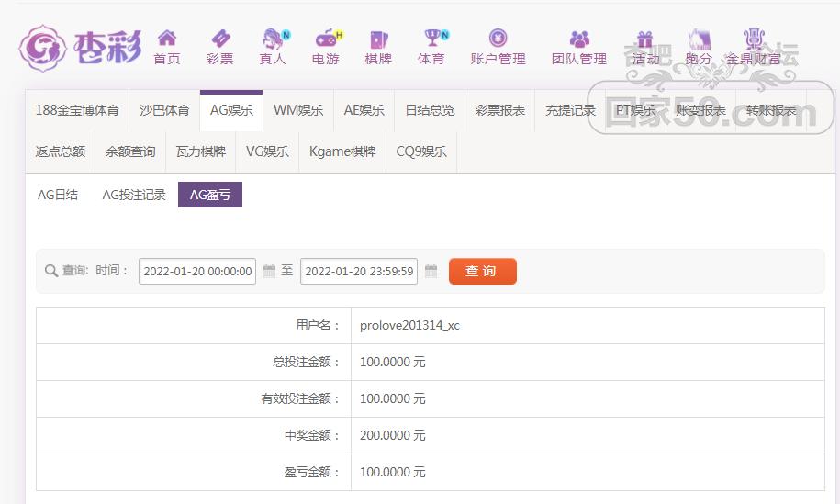Screen dimensions: 840x504
Task: Switch to 沙巴体育 tab
Action: 164,110
